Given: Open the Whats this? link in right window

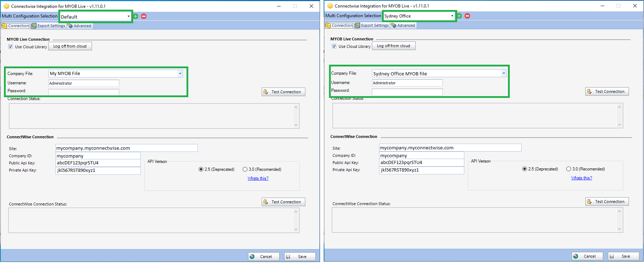Looking at the screenshot, I should [x=582, y=178].
